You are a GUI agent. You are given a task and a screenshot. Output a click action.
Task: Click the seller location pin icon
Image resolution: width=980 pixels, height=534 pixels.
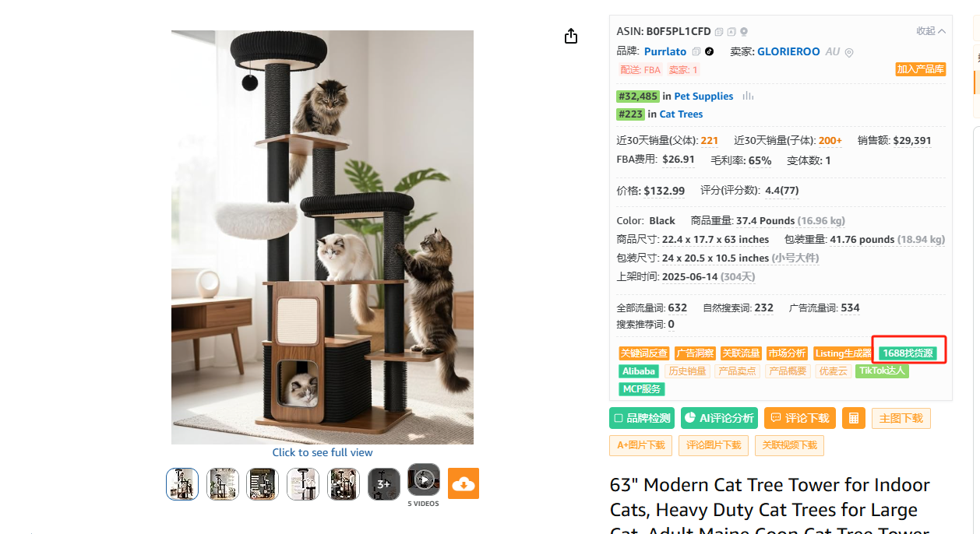(849, 52)
